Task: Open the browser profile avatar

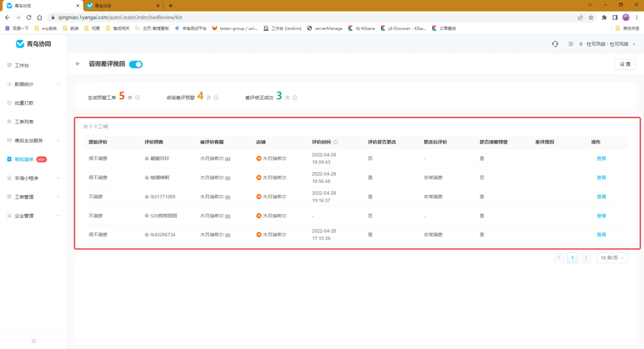Action: [626, 18]
